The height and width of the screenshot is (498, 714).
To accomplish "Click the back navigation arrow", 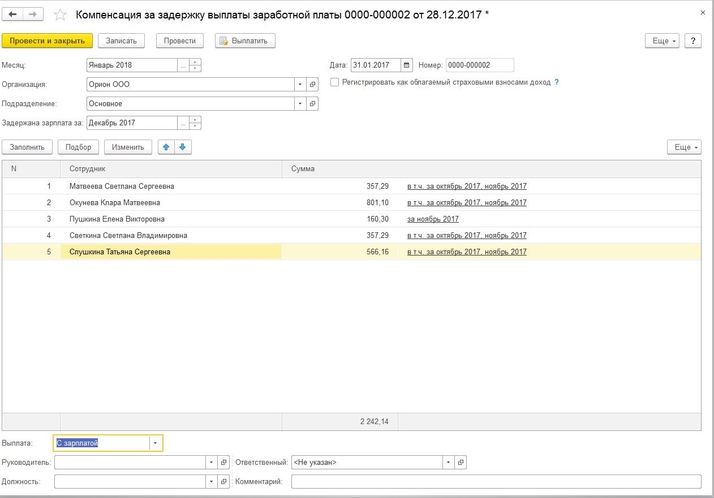I will click(13, 15).
